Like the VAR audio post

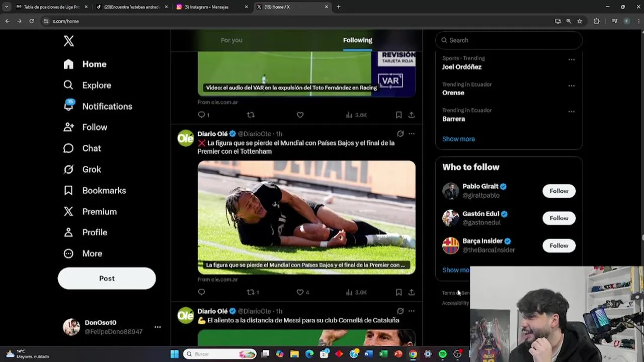coord(300,115)
